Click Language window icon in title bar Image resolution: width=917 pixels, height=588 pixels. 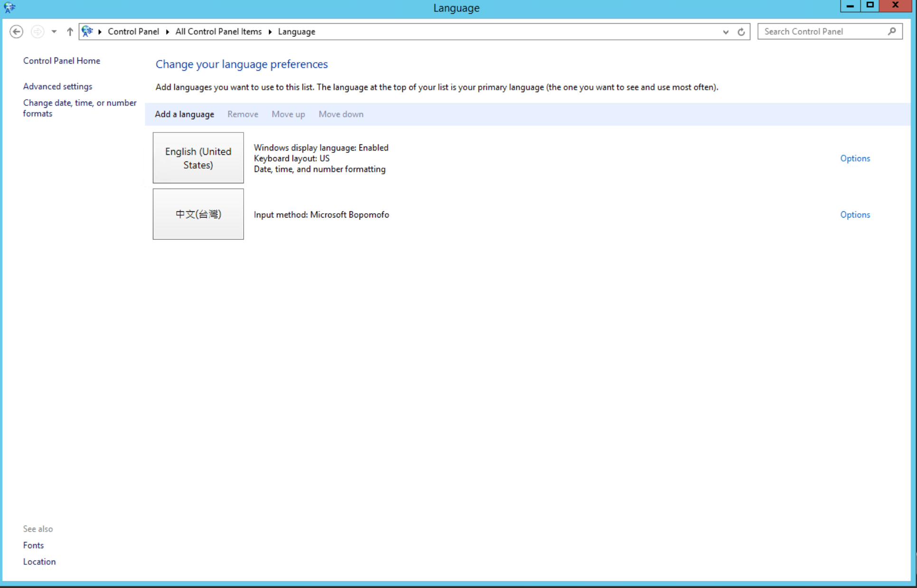9,8
